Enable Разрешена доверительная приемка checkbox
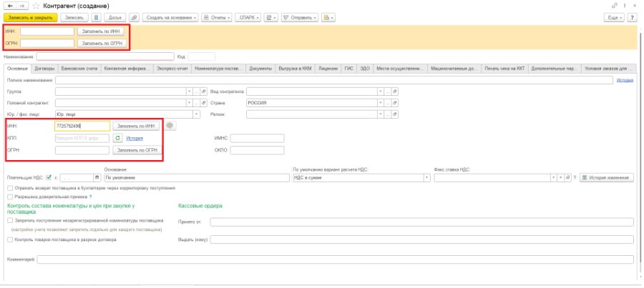Screen dimensions: 644x288 pyautogui.click(x=10, y=197)
